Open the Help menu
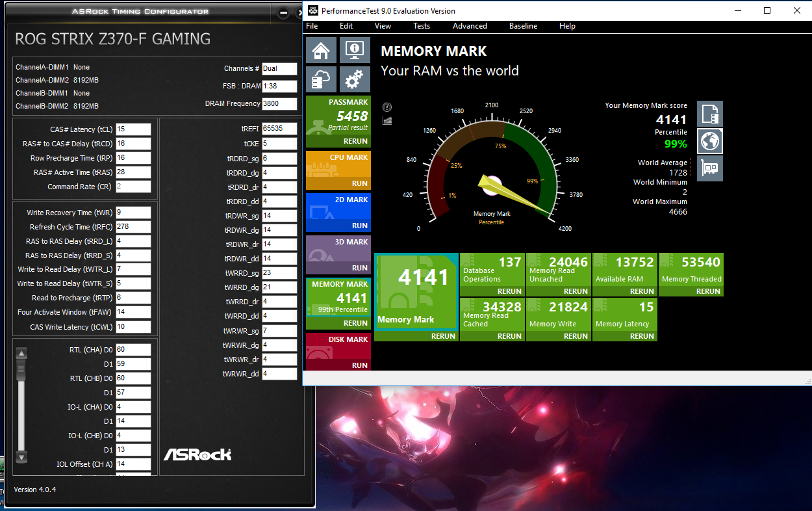Image resolution: width=812 pixels, height=511 pixels. [x=567, y=26]
